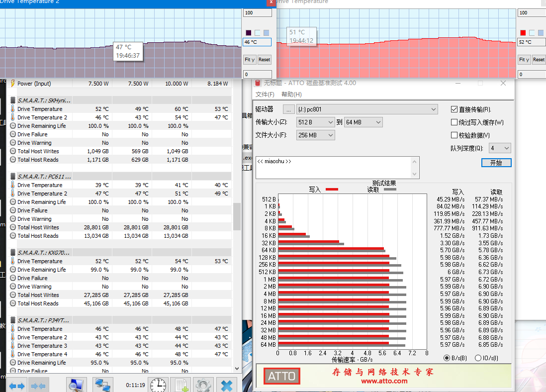
Task: Click the 46 °C value field in Drive Temperature 2 graph
Action: [x=257, y=42]
